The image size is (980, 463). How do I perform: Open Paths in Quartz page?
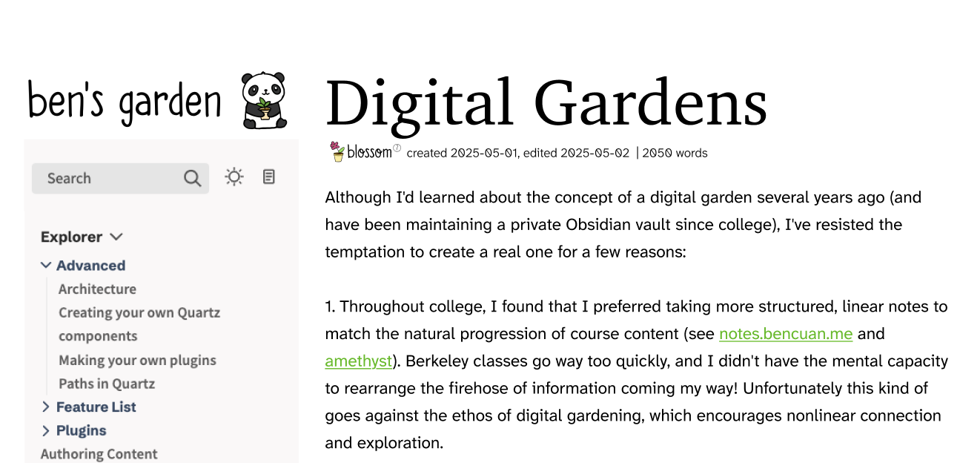coord(107,384)
